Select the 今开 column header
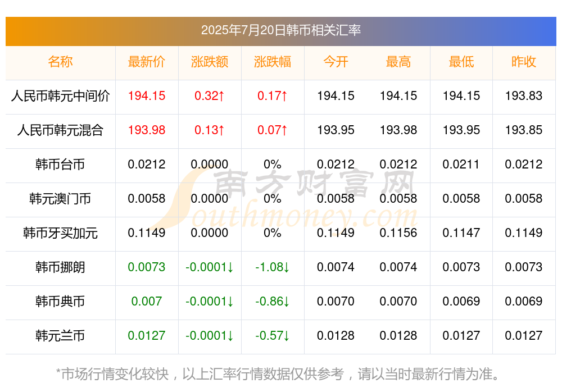Screen dimensions: 562x392 (x=336, y=62)
